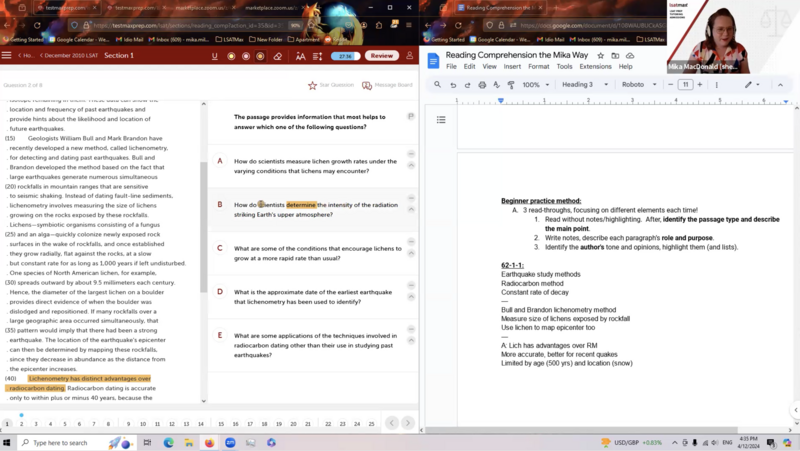Search the menus in Google Docs
This screenshot has width=800, height=451.
click(437, 85)
